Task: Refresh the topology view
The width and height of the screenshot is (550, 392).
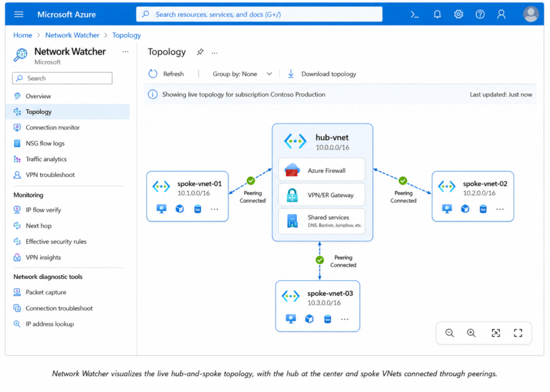Action: tap(166, 74)
